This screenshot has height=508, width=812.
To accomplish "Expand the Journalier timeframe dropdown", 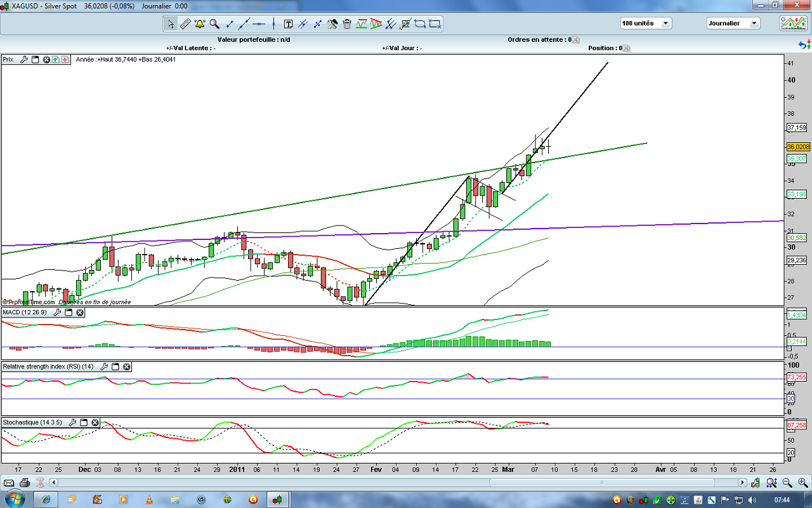I will click(x=754, y=23).
